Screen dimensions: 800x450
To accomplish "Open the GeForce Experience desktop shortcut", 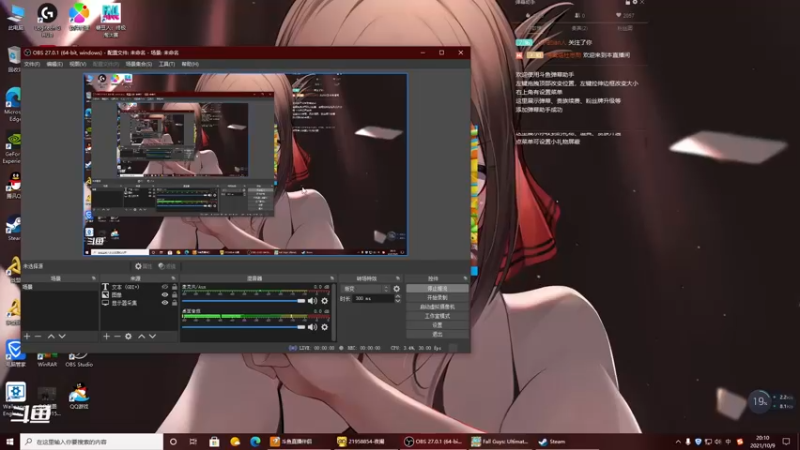I will click(12, 148).
